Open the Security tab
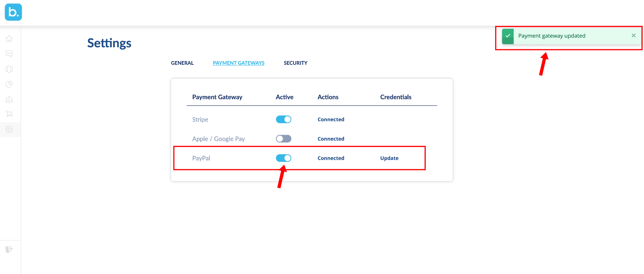The width and height of the screenshot is (644, 274). (295, 63)
